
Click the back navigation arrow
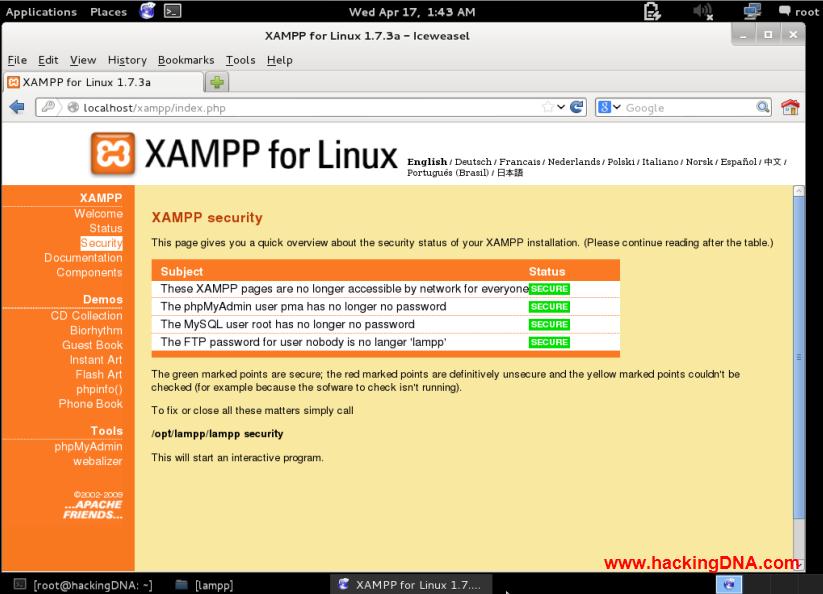[16, 107]
